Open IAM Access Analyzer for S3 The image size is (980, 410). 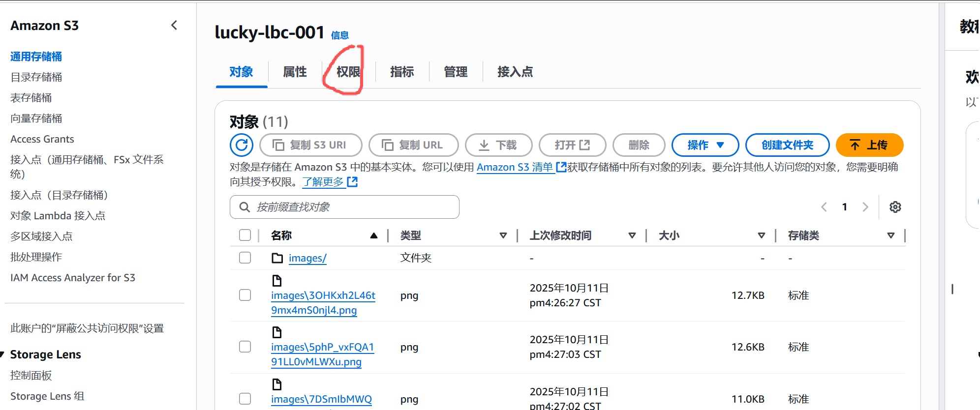(73, 278)
